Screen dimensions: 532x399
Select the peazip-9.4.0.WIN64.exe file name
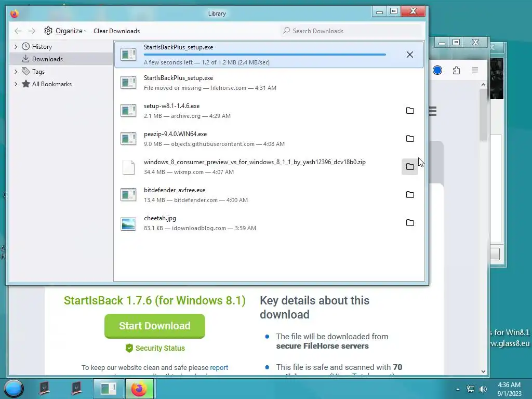point(175,134)
